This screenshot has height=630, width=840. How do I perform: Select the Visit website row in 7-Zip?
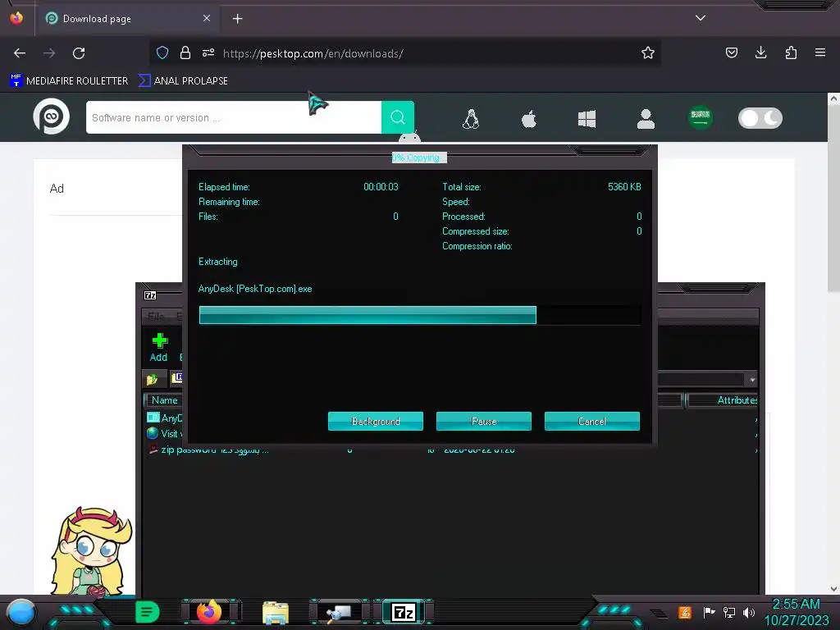click(164, 433)
